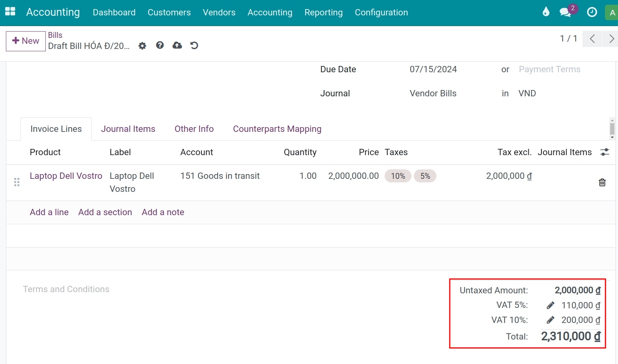
Task: Open the Laptop Dell Vostro product link
Action: [x=66, y=176]
